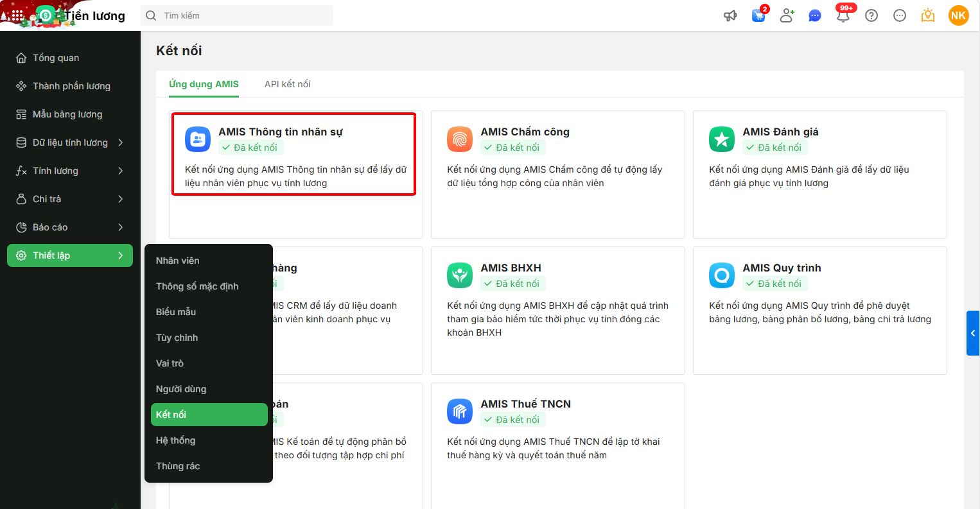Choose Vai trò in the submenu
The width and height of the screenshot is (980, 509).
[209, 363]
